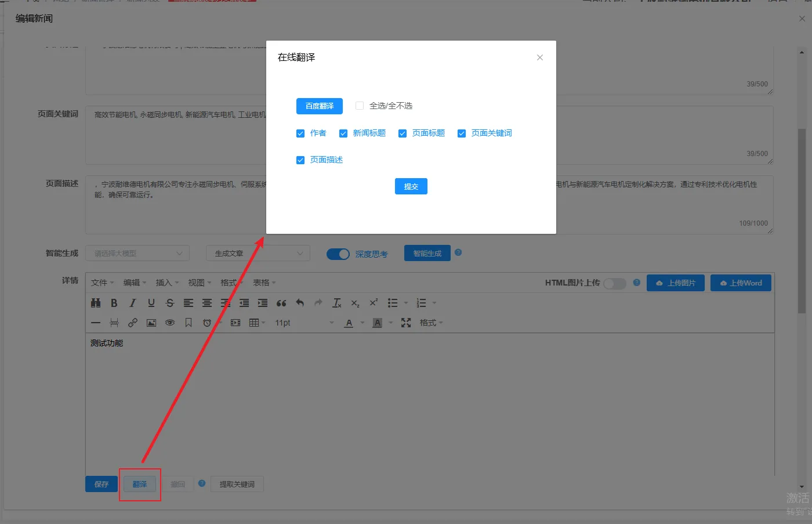Viewport: 812px width, 524px height.
Task: Expand the 生成文章 dropdown
Action: pos(258,254)
